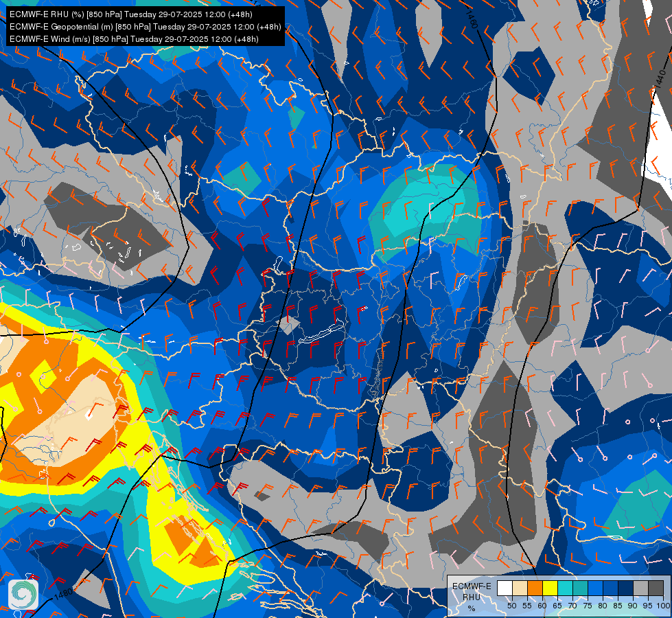Screen dimensions: 672x618
Task: Click the ECMWF-E Wind (m/s) title line
Action: [x=134, y=39]
